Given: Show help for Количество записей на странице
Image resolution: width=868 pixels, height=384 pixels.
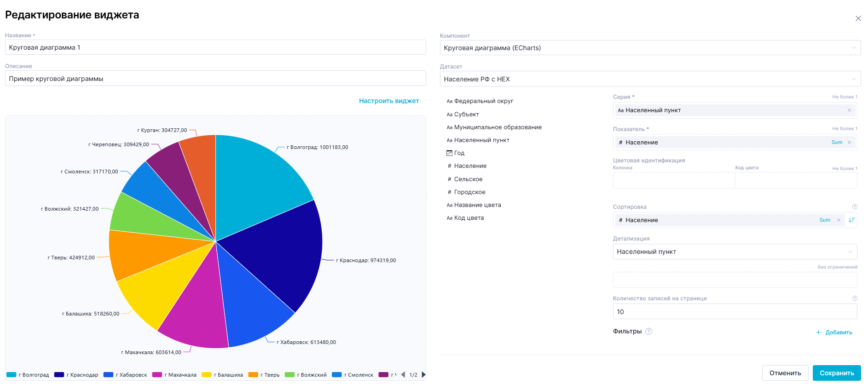Looking at the screenshot, I should coord(855,298).
